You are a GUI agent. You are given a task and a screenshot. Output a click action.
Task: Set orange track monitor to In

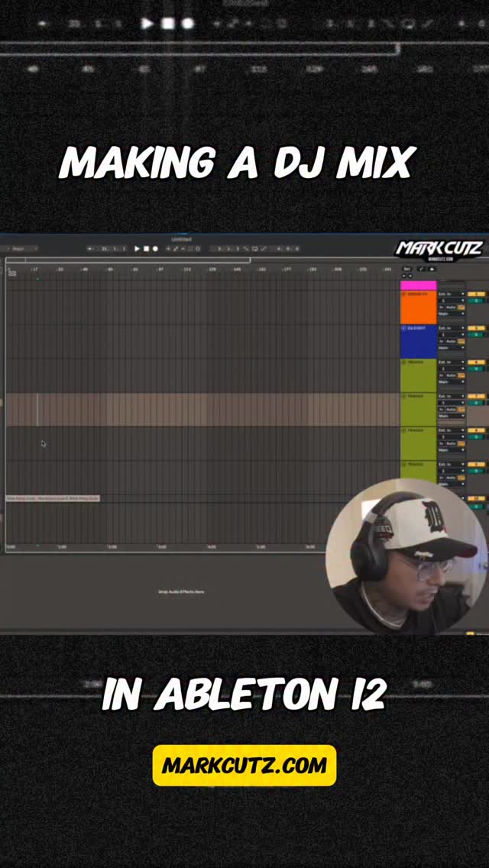442,307
